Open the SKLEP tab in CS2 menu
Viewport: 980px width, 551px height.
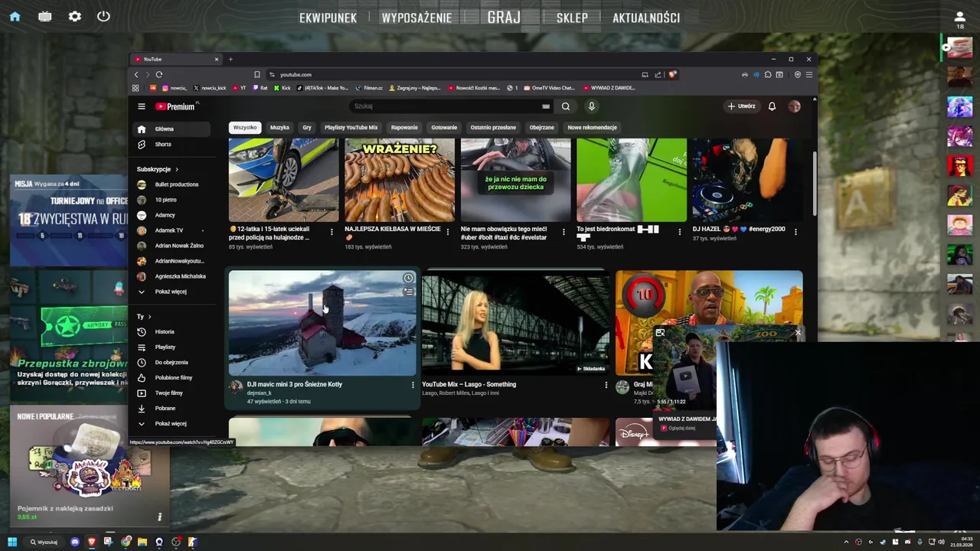pos(572,18)
